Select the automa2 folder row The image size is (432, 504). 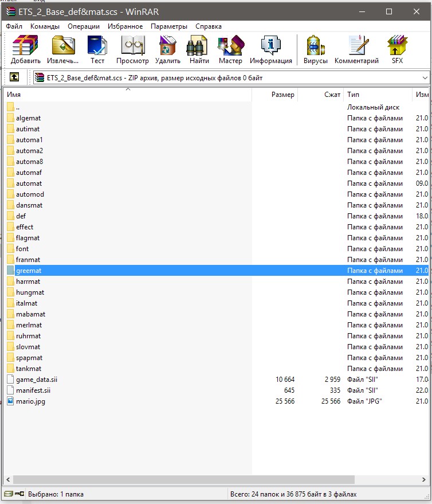217,151
